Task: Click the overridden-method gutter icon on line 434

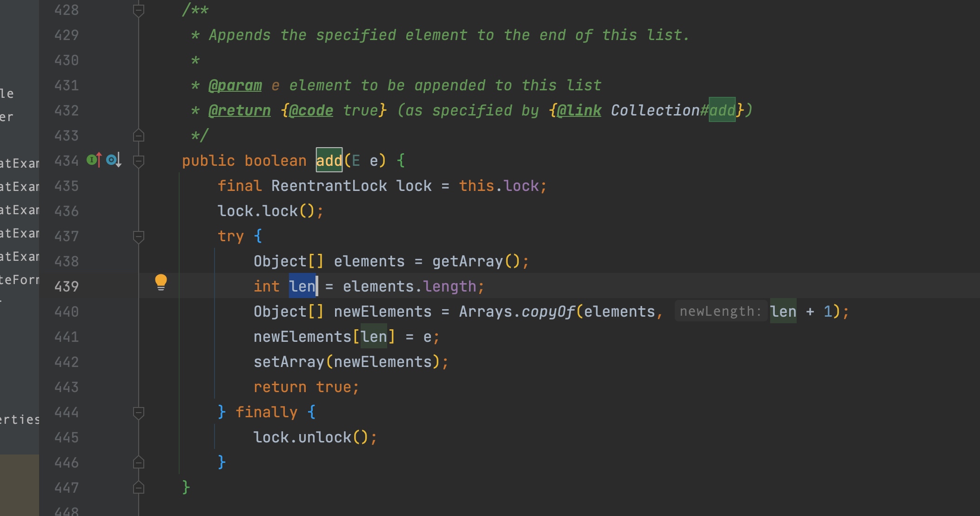Action: (114, 160)
